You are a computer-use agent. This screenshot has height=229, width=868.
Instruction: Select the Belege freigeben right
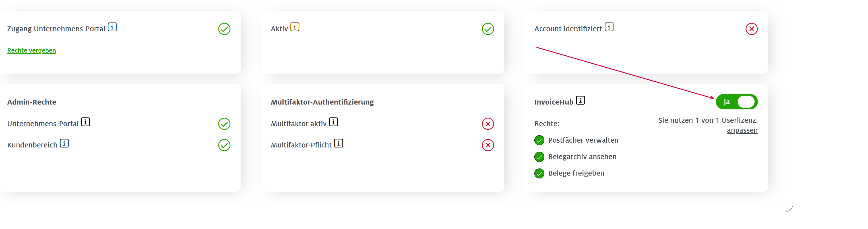click(569, 173)
